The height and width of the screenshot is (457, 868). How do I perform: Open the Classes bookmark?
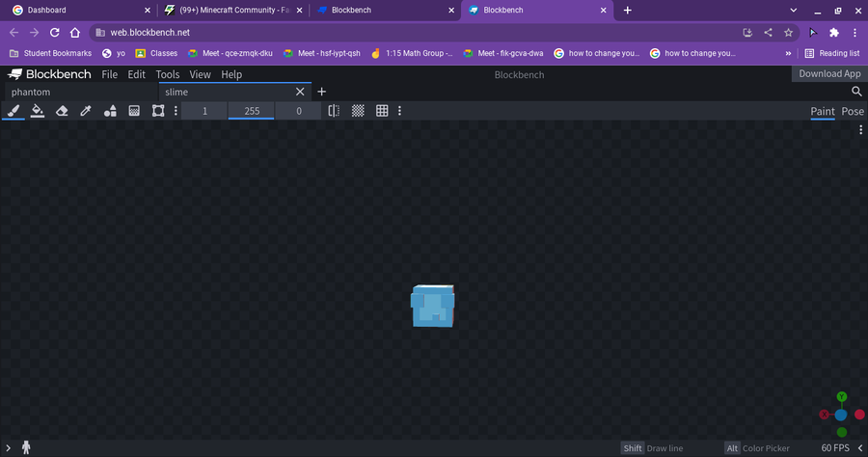pos(156,53)
